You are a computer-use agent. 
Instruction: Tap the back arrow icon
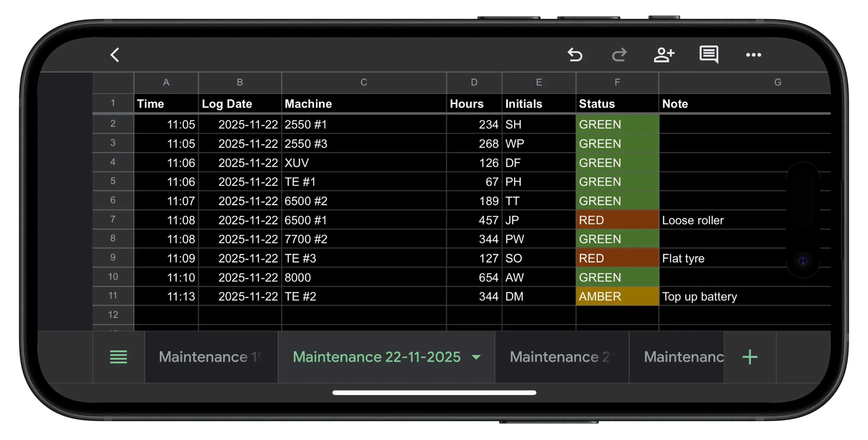(115, 55)
